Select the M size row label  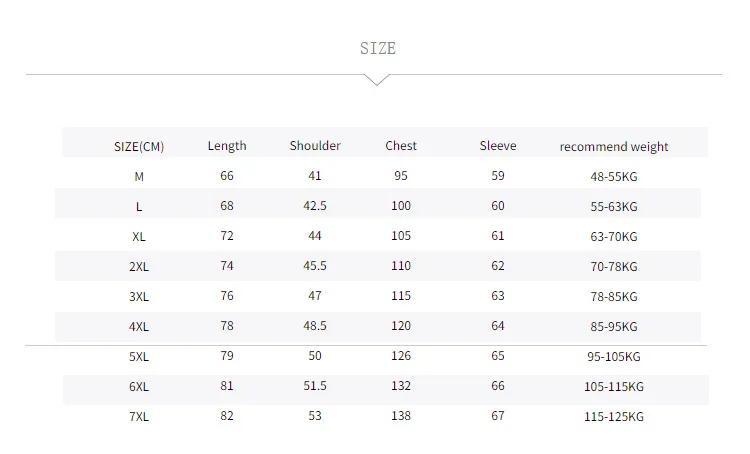[x=139, y=177]
